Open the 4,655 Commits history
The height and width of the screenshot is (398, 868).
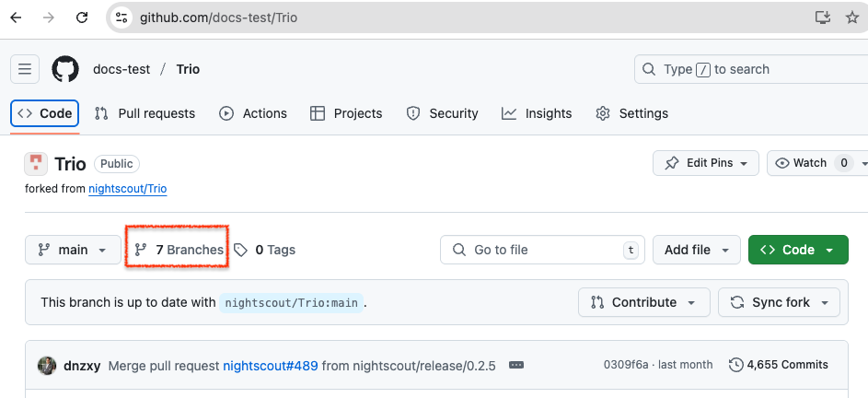[x=779, y=365]
